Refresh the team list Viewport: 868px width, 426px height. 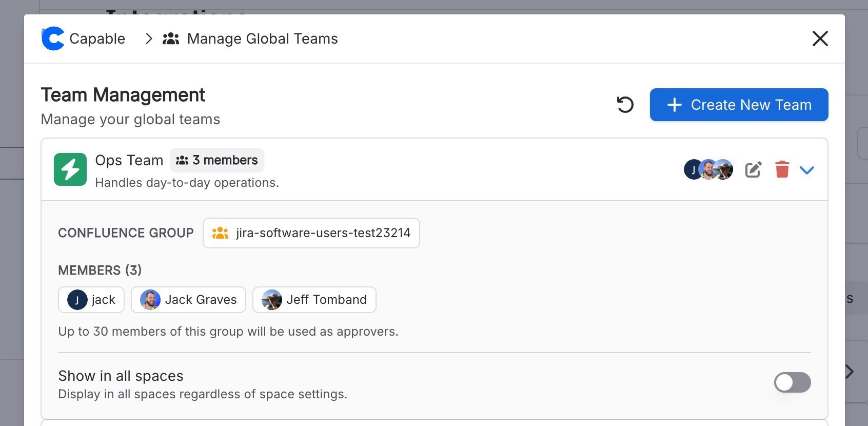pyautogui.click(x=625, y=105)
